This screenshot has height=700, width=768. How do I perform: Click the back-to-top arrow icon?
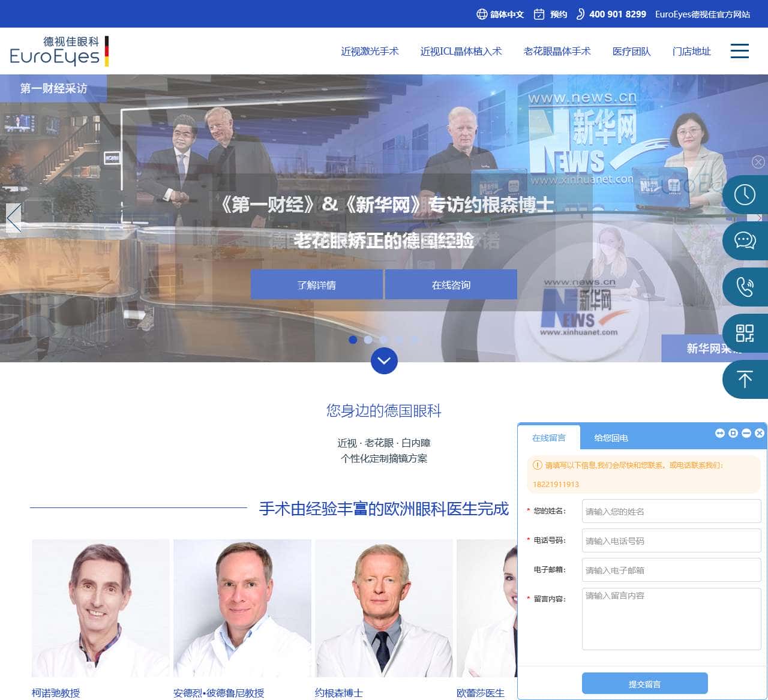[745, 380]
